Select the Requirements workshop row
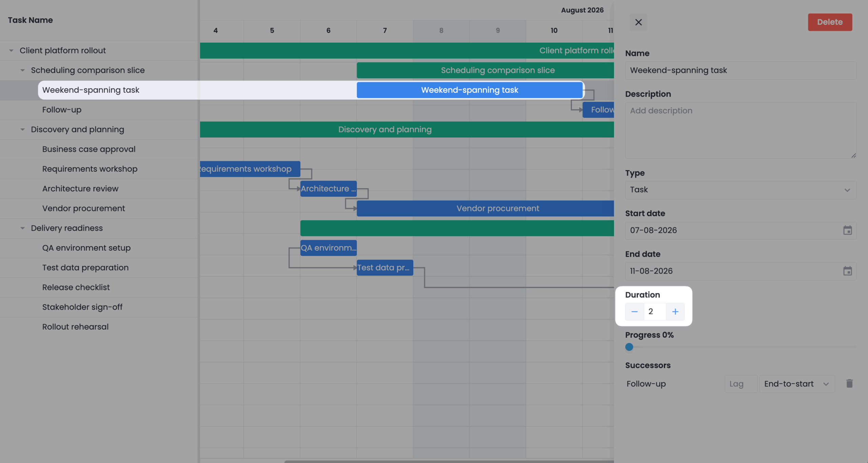Viewport: 868px width, 463px height. 99,169
